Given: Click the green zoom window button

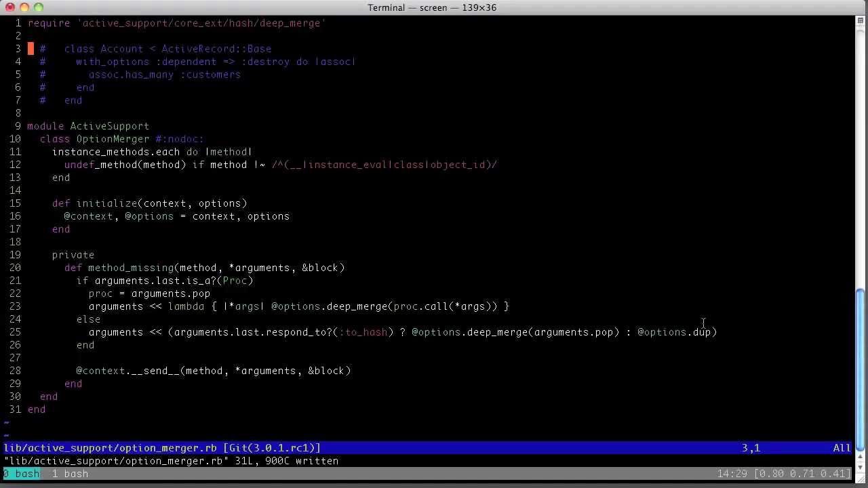Looking at the screenshot, I should coord(38,7).
